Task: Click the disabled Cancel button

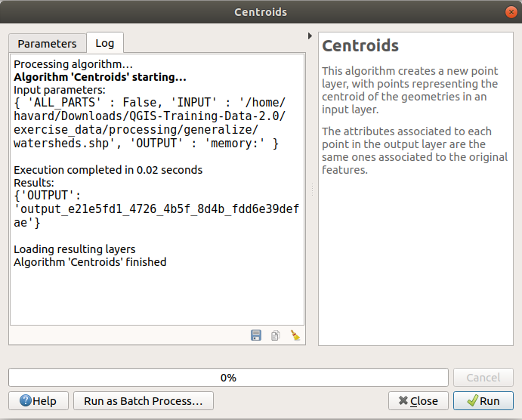Action: (x=483, y=378)
